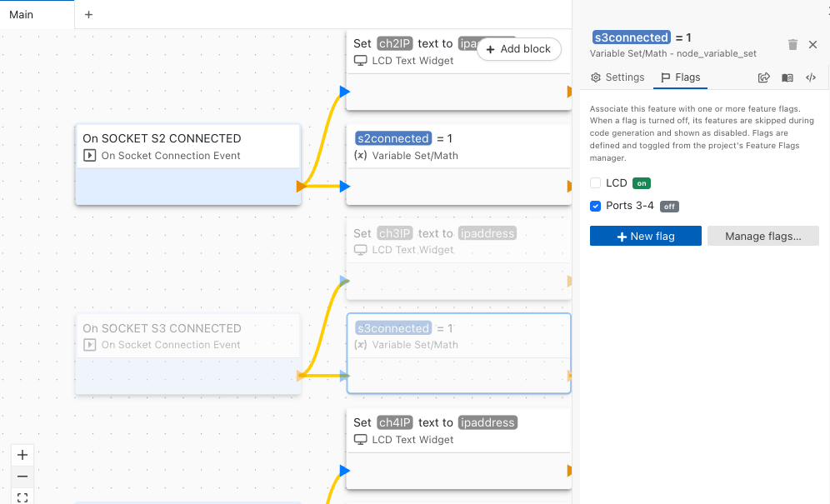Uncheck the Ports 3-4 flag

(596, 206)
